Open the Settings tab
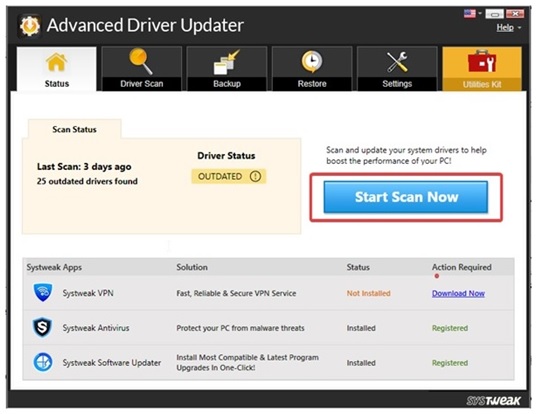537x414 pixels. coord(397,69)
